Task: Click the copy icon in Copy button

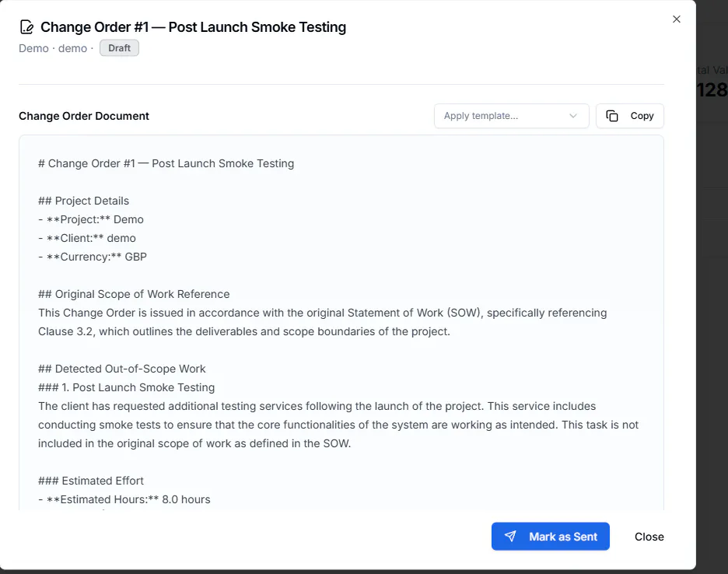Action: coord(612,116)
